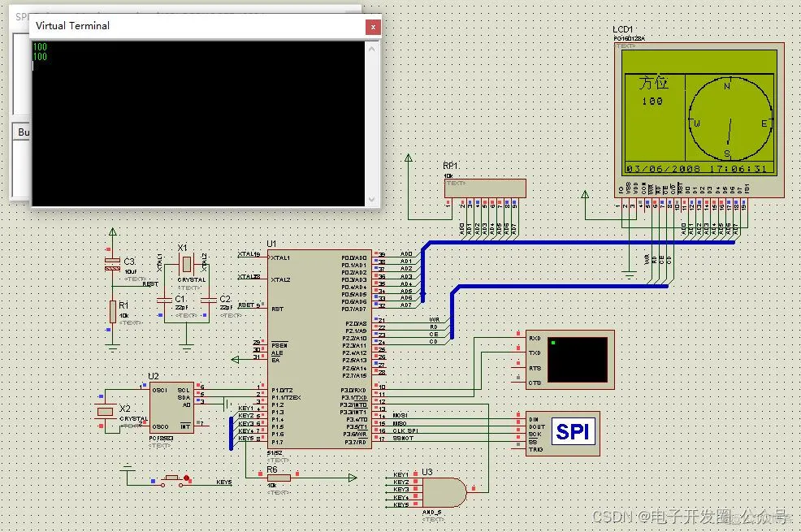The height and width of the screenshot is (532, 801).
Task: Click the ground symbol below R1
Action: tap(112, 348)
